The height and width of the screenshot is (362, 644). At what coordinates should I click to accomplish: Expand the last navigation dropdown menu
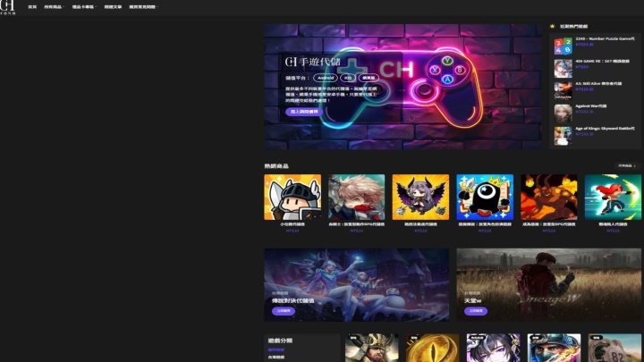143,7
